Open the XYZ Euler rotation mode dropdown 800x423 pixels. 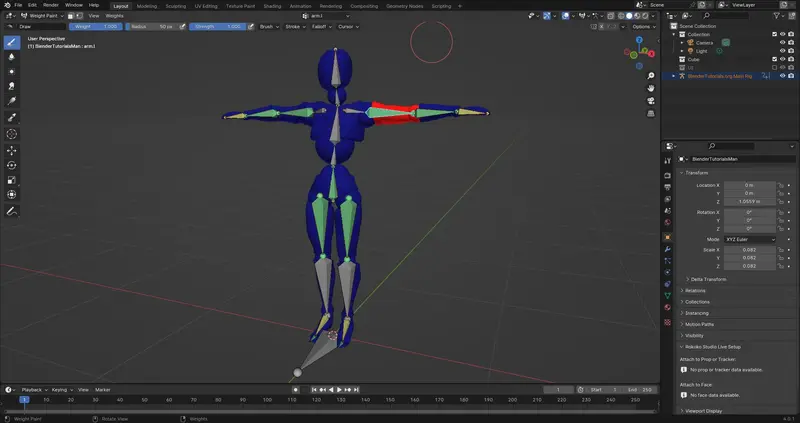coord(750,239)
